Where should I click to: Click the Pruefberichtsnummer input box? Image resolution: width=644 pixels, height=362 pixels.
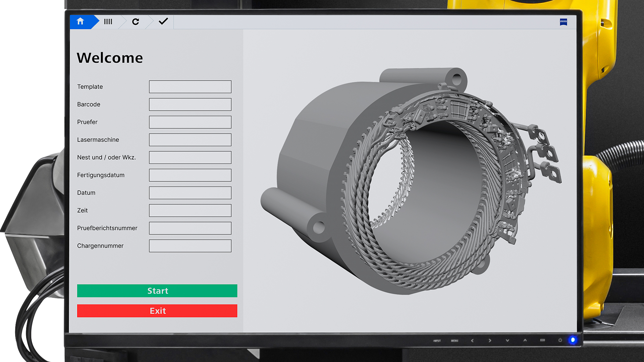[190, 228]
